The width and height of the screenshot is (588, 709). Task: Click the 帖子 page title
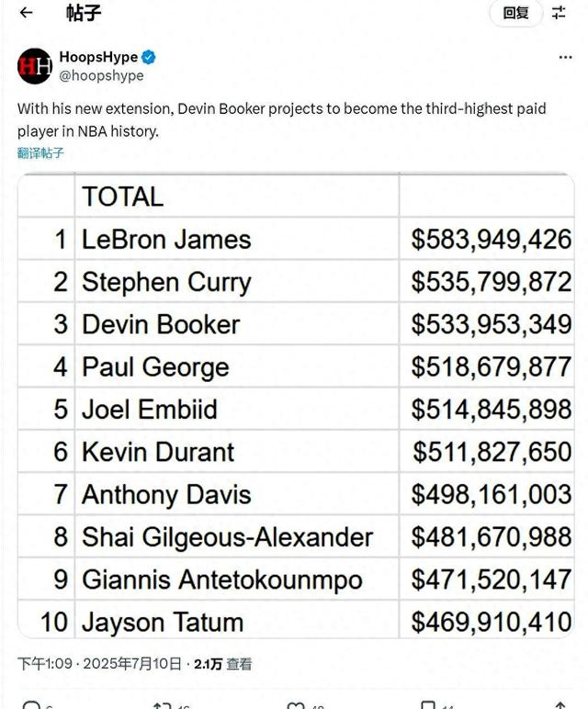(x=84, y=13)
